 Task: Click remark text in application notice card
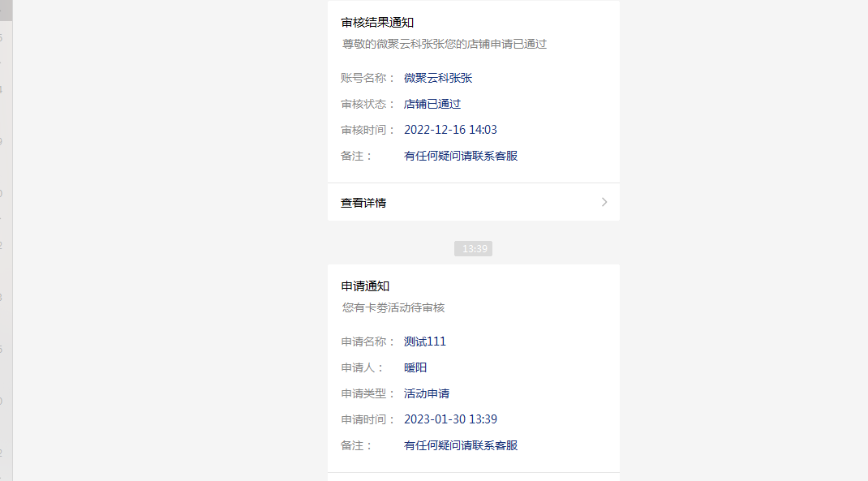click(461, 445)
